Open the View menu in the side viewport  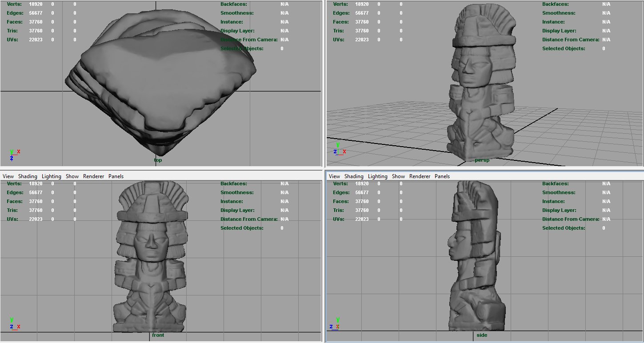[334, 176]
